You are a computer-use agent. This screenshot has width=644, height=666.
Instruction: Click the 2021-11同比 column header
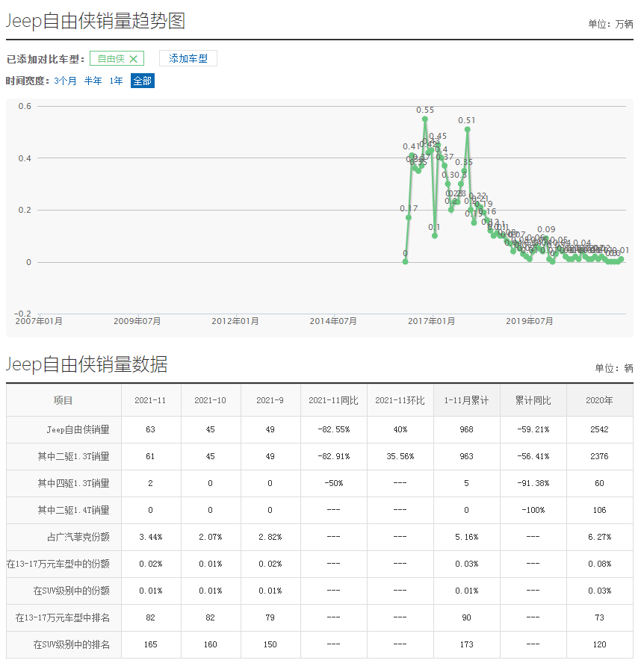click(x=334, y=400)
